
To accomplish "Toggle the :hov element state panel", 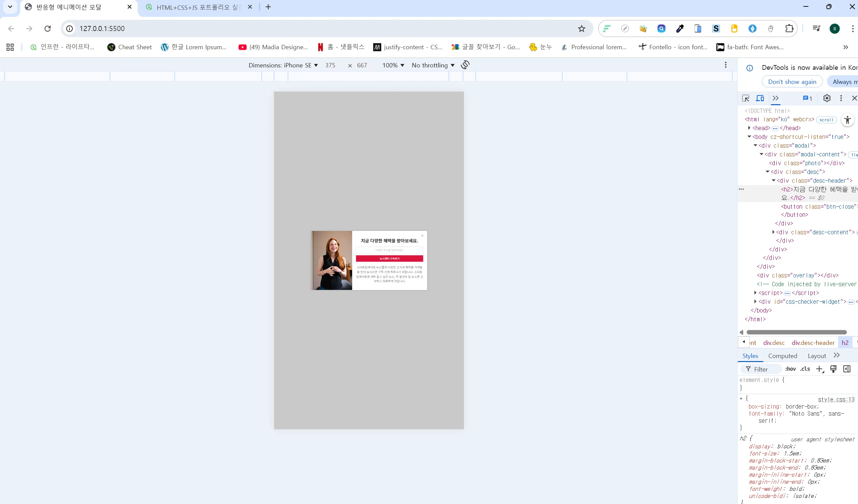I will 790,369.
